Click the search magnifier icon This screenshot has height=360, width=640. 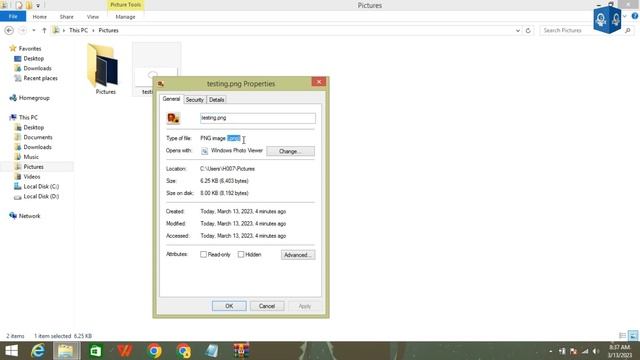coord(628,31)
